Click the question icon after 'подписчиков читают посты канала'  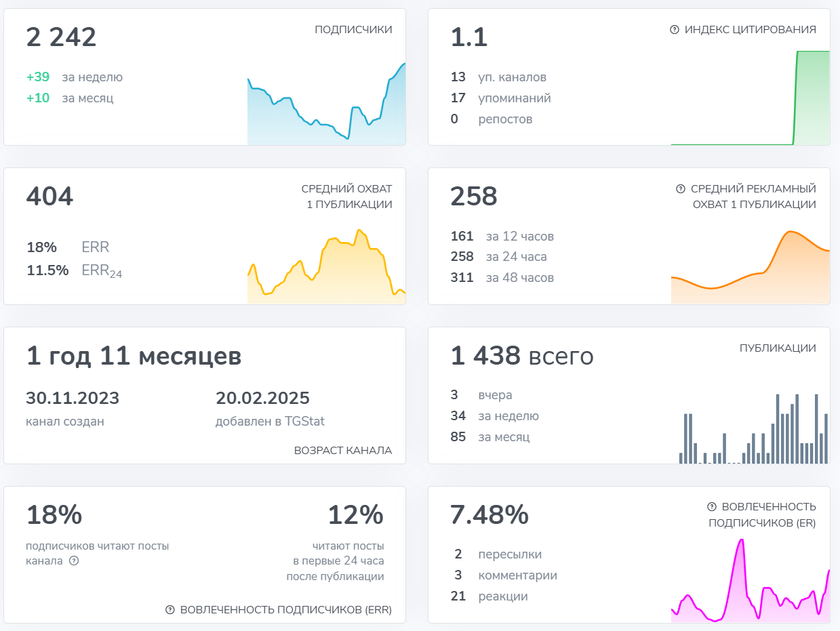pyautogui.click(x=75, y=561)
